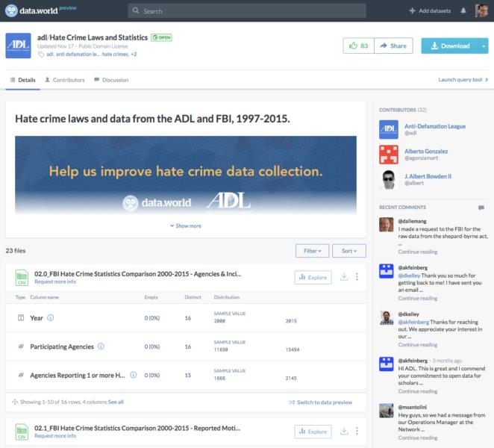Image resolution: width=494 pixels, height=448 pixels.
Task: Click the hate crime data collection banner
Action: click(186, 175)
